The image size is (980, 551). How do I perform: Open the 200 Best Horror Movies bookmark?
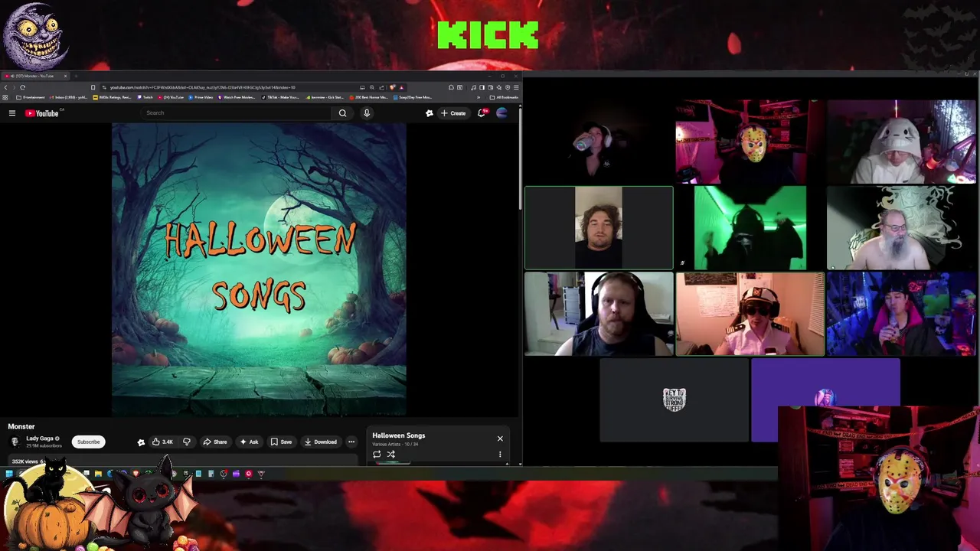[x=370, y=97]
